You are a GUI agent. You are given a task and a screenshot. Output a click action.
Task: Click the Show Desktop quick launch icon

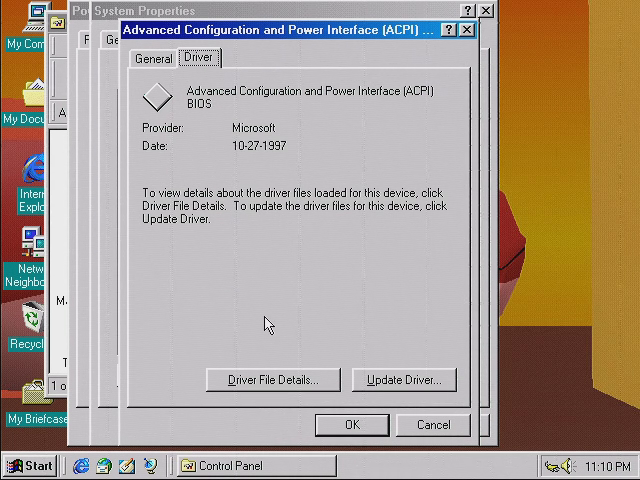tap(127, 466)
